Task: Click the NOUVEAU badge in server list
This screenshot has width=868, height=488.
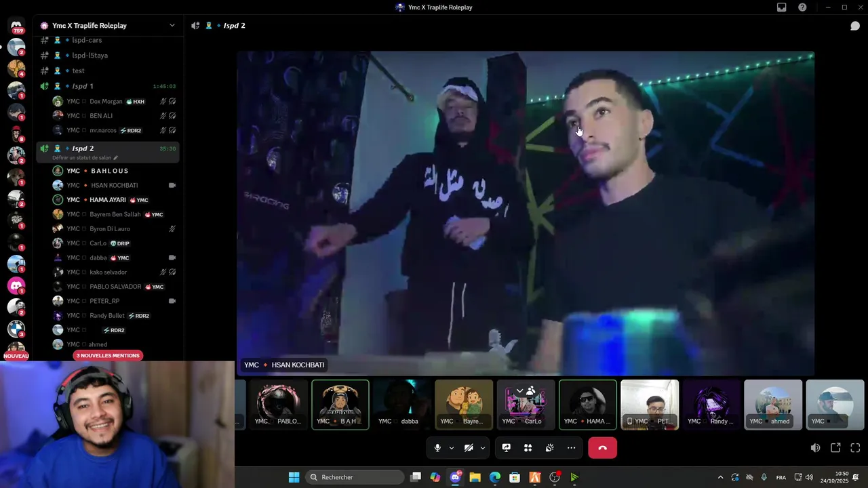Action: point(16,356)
